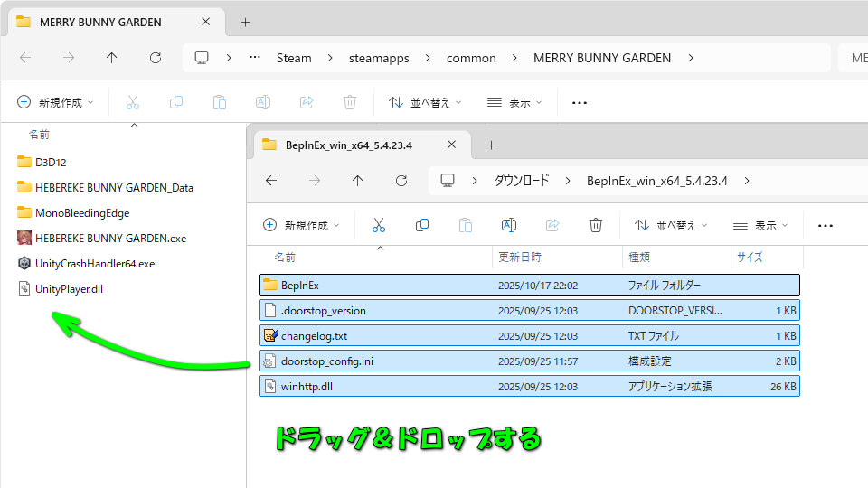868x488 pixels.
Task: Select the MonoBleedingEdge folder
Action: tap(81, 213)
